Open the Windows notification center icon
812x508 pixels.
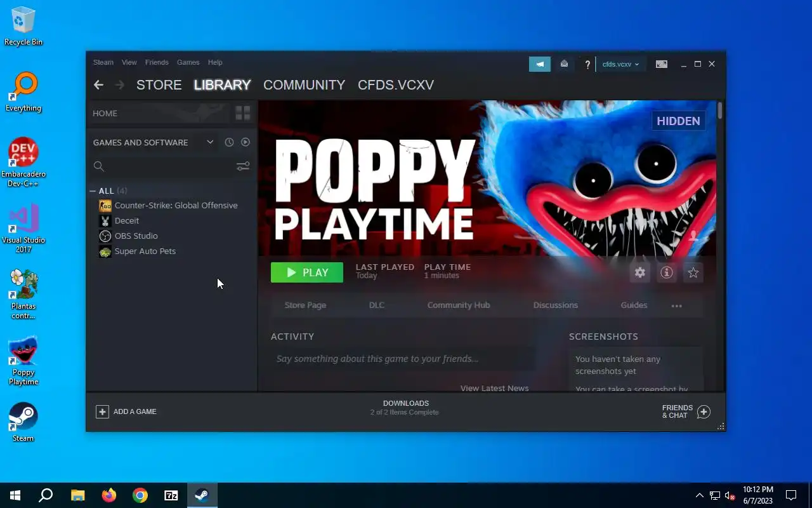[791, 495]
